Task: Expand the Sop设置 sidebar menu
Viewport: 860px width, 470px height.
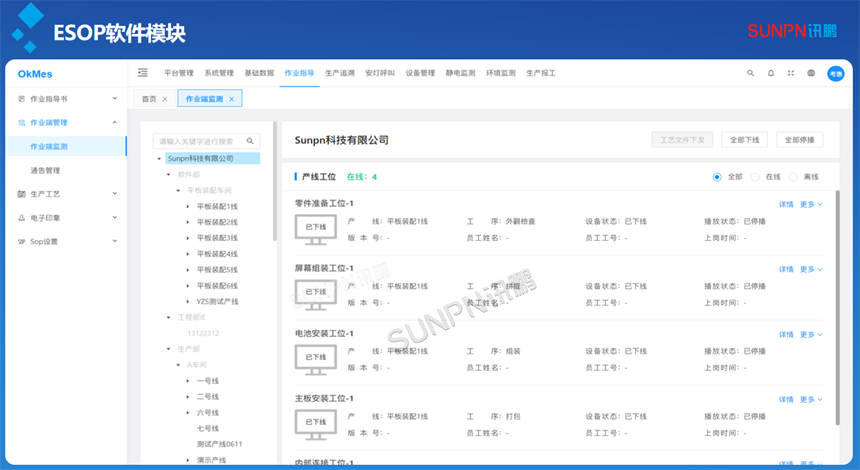Action: [115, 241]
